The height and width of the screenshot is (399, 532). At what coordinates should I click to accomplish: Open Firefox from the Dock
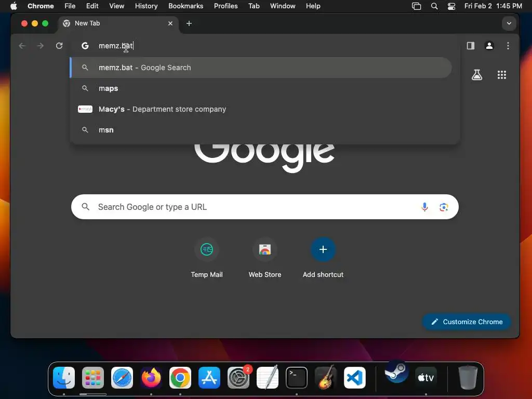tap(151, 377)
